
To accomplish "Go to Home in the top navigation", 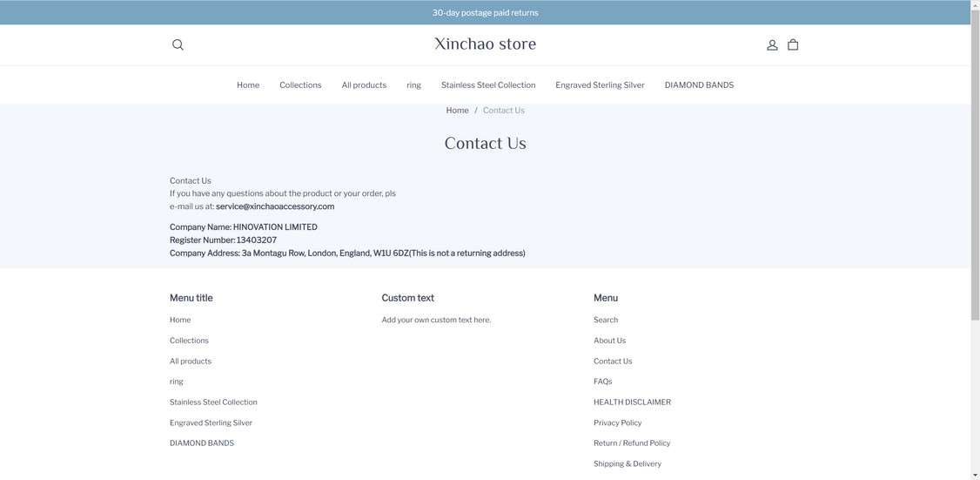I will click(x=248, y=85).
